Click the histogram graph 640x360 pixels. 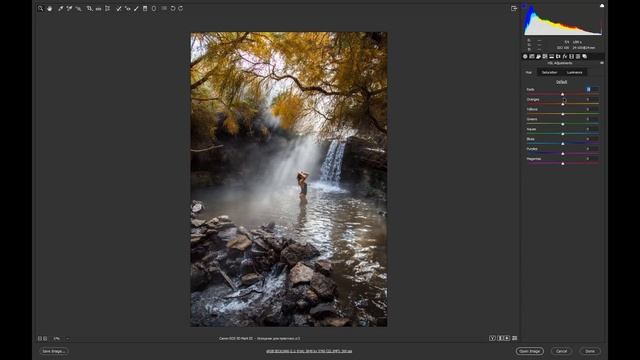562,20
